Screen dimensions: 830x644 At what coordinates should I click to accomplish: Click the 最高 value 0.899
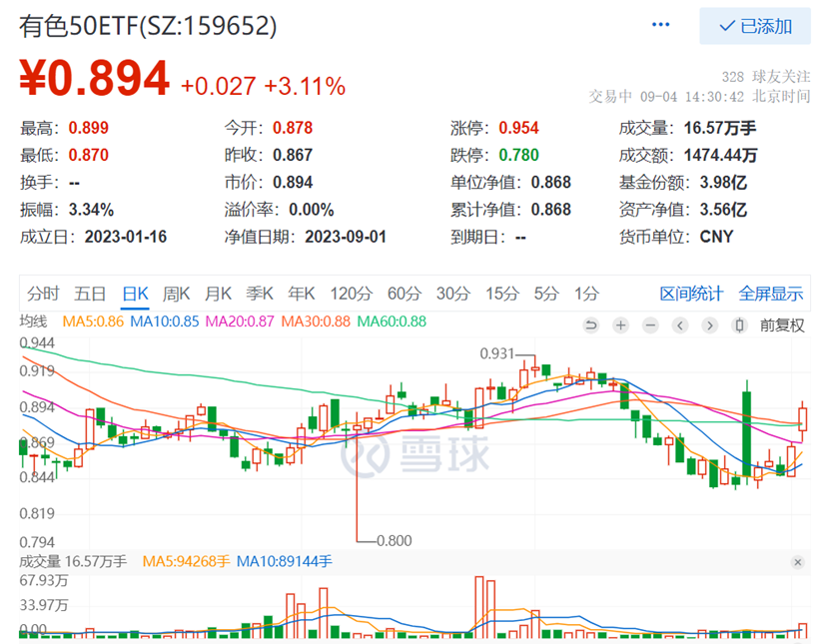click(x=89, y=128)
